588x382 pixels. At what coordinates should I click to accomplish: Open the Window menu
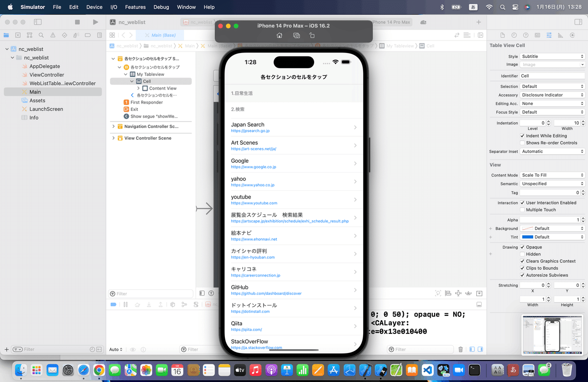pos(186,7)
